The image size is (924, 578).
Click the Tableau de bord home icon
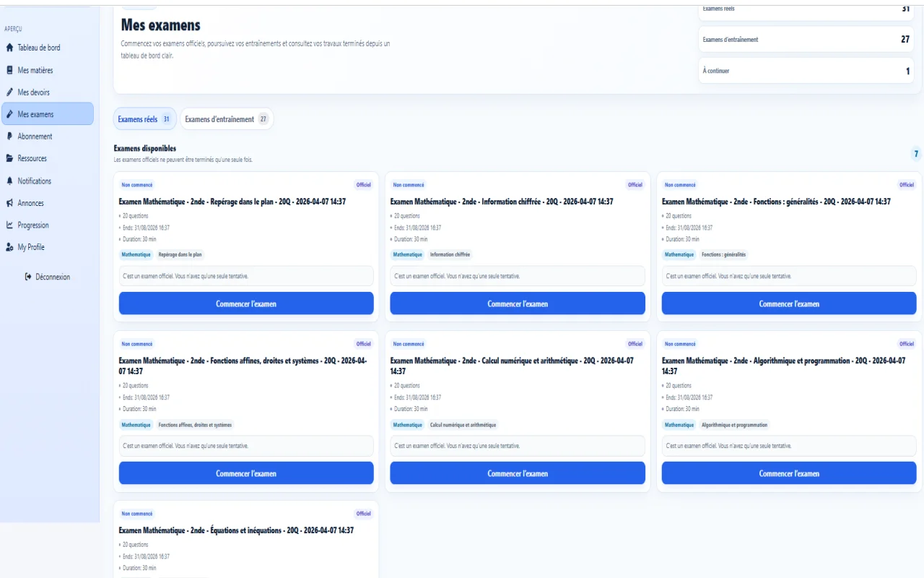9,48
